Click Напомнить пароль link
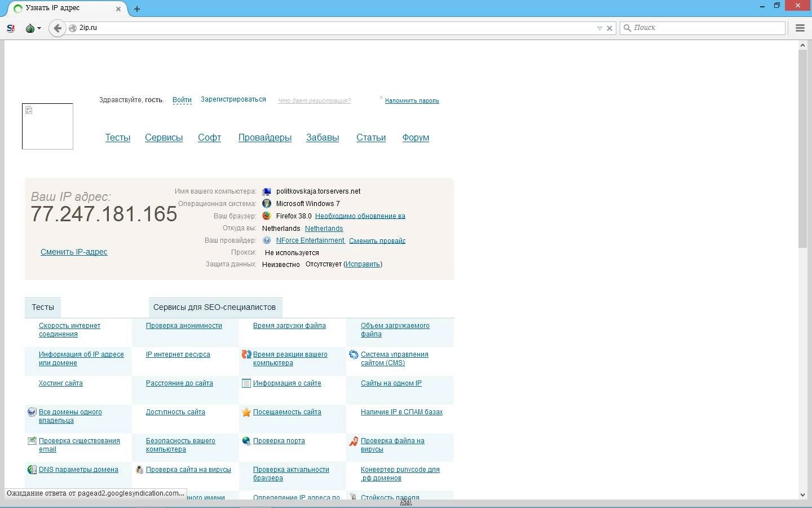Image resolution: width=812 pixels, height=508 pixels. click(412, 100)
